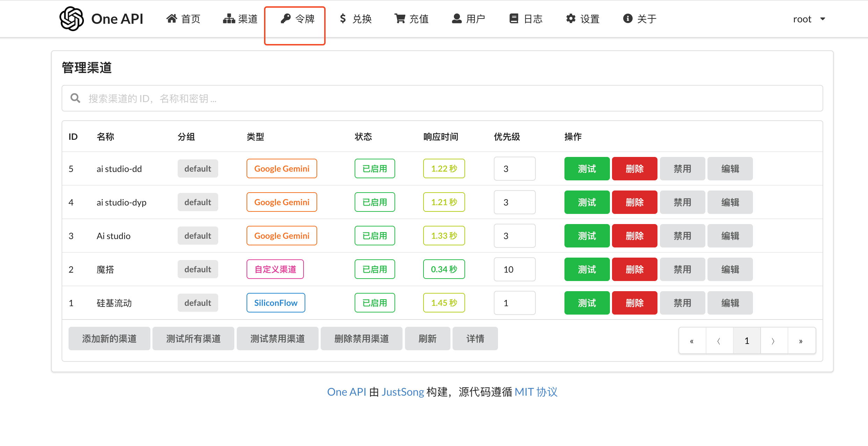Open channels via sitemap icon
The width and height of the screenshot is (868, 446).
[x=229, y=19]
